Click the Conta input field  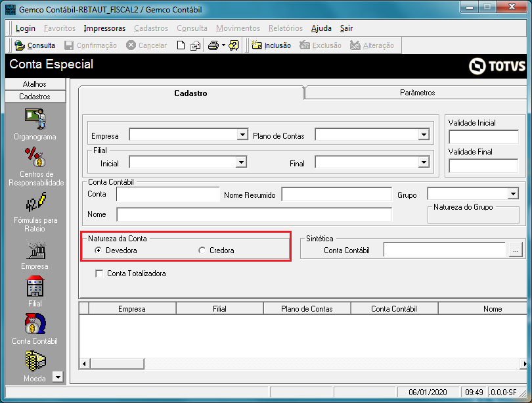[x=168, y=194]
